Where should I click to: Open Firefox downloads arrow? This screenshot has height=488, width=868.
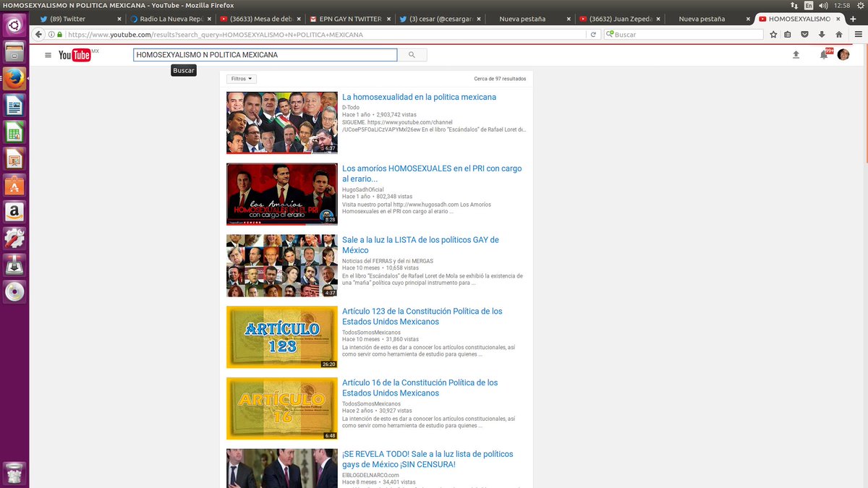822,34
